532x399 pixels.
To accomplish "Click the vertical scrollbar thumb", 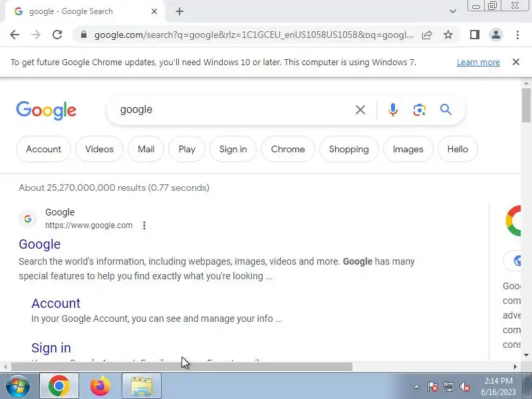I will (x=526, y=105).
